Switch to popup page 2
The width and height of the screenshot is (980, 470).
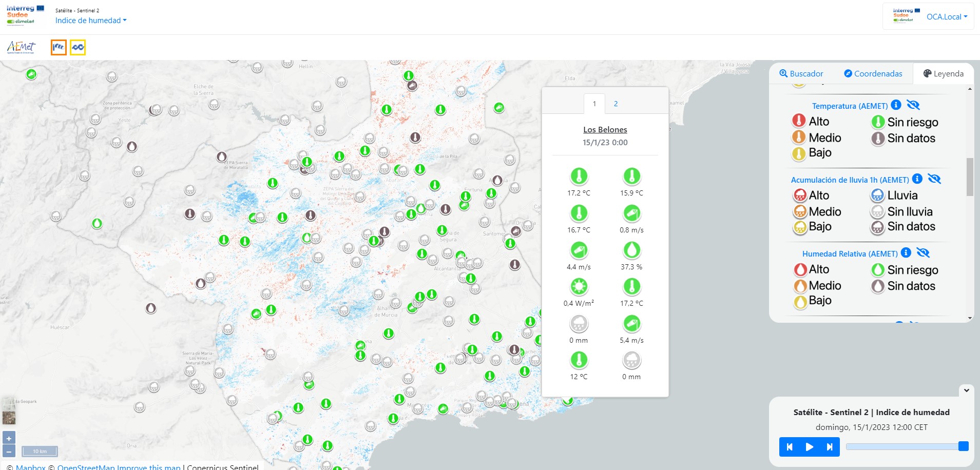coord(616,104)
